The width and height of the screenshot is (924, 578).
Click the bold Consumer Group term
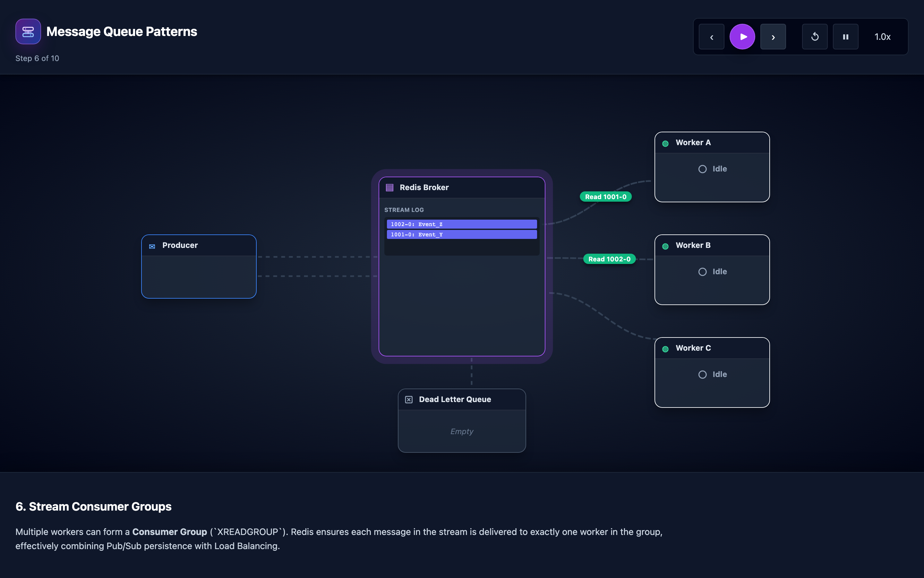tap(169, 532)
